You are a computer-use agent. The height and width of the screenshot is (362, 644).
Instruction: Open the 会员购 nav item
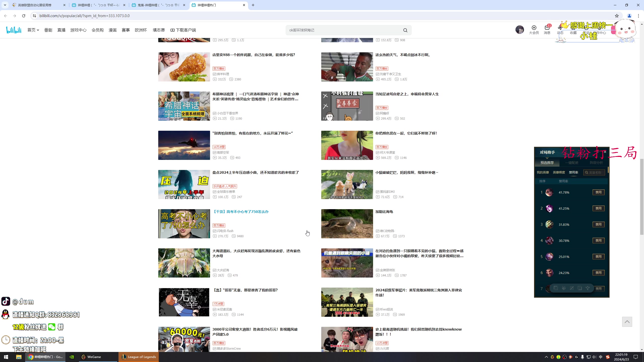pos(98,30)
